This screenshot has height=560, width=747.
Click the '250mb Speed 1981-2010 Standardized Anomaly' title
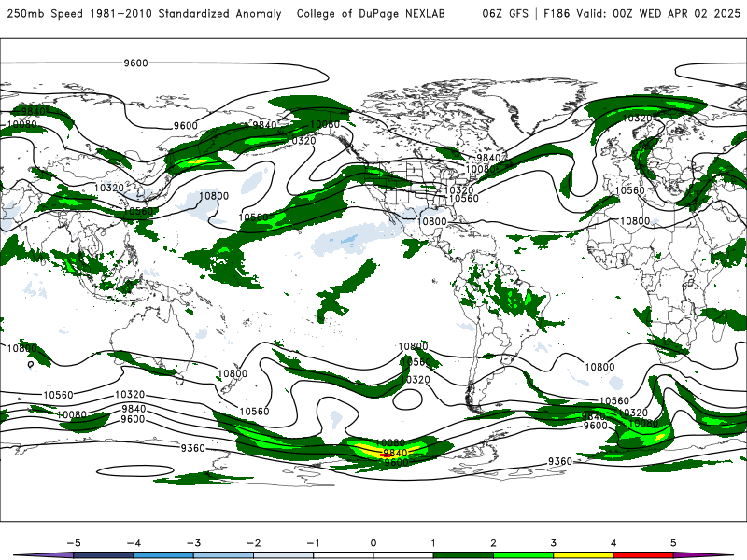(x=145, y=14)
